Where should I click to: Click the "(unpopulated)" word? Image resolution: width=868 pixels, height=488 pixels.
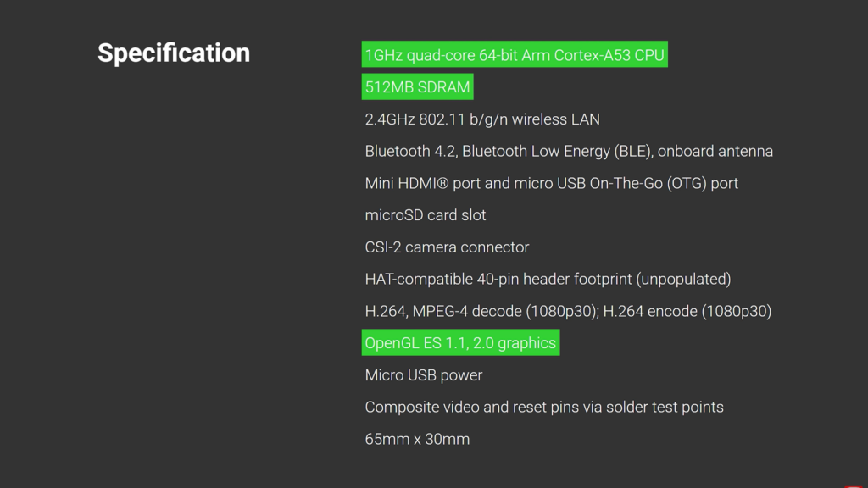coord(683,280)
